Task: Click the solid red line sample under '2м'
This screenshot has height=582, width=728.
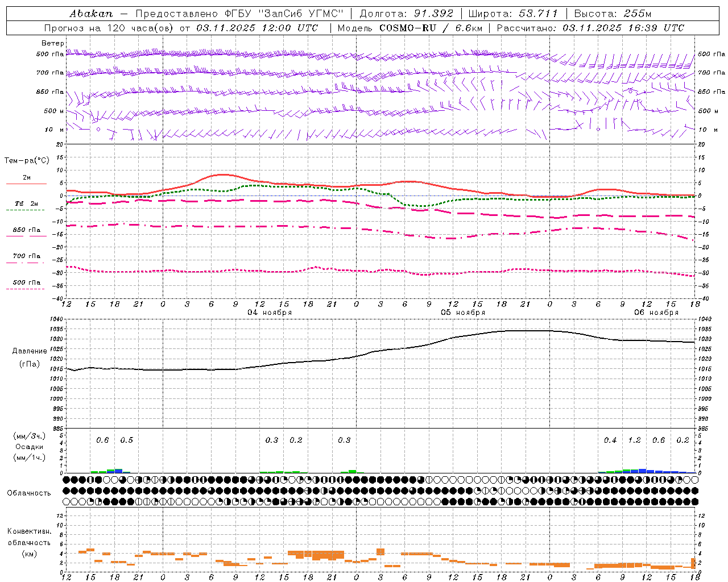Action: pos(26,184)
